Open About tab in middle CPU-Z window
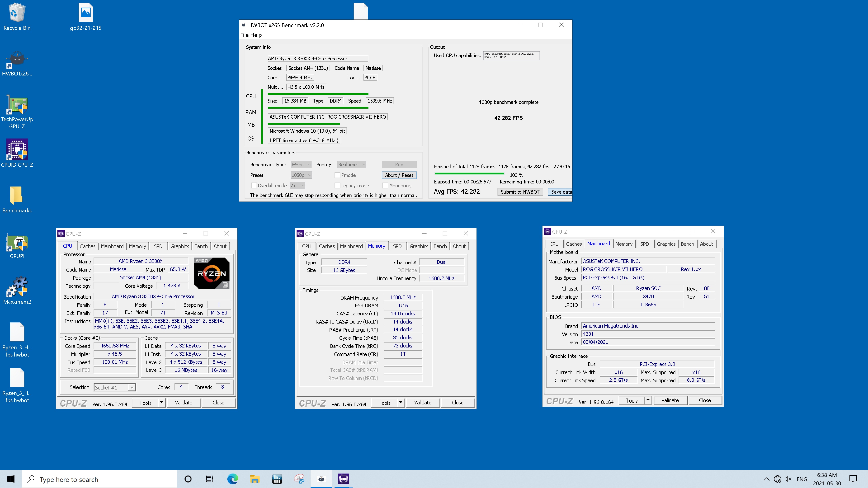Viewport: 868px width, 488px height. (459, 246)
